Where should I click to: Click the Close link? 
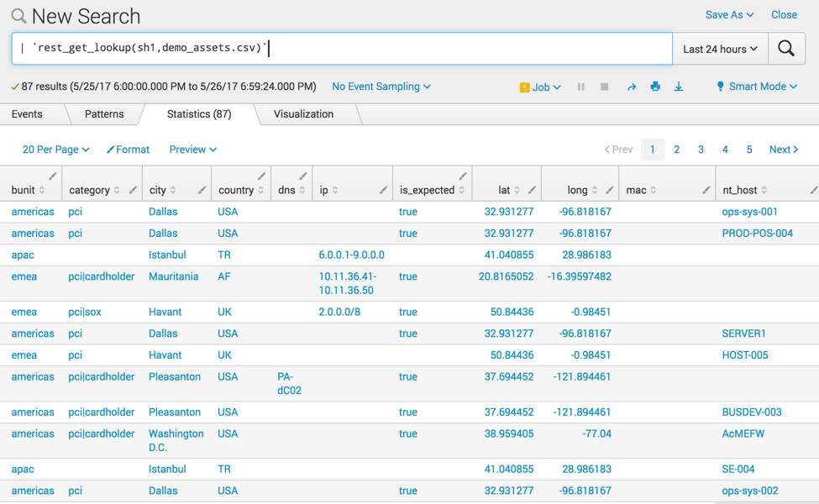pos(784,14)
